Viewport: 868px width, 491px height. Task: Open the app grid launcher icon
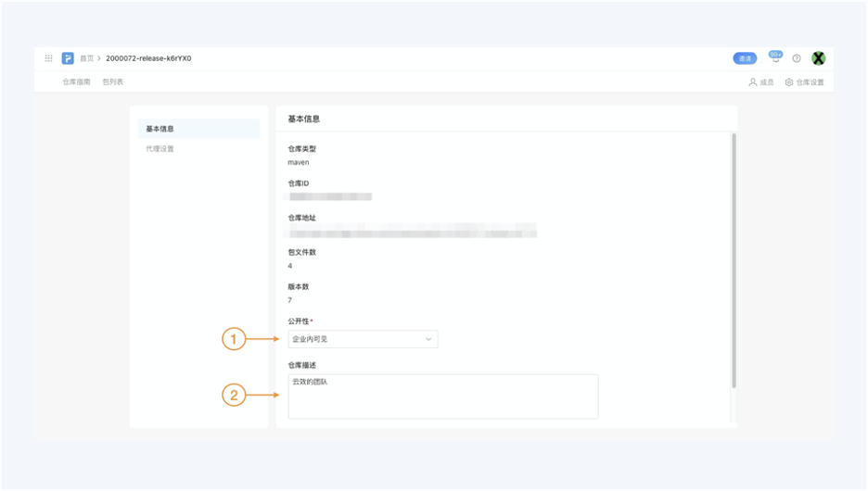(x=49, y=58)
